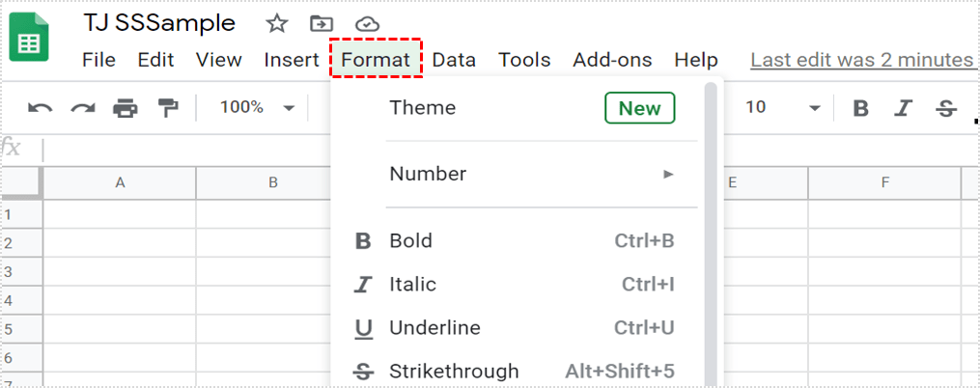Star the TJ SSSample document

pyautogui.click(x=277, y=23)
